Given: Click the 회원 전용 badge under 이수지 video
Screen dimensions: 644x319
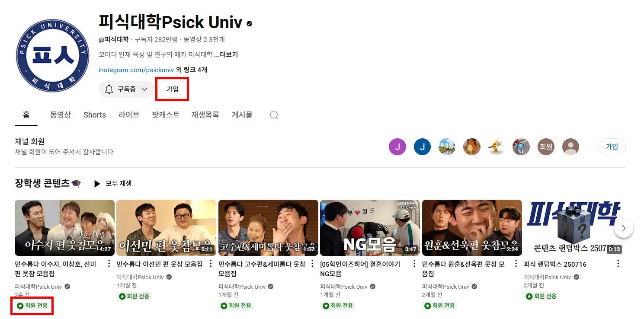Looking at the screenshot, I should pos(32,306).
